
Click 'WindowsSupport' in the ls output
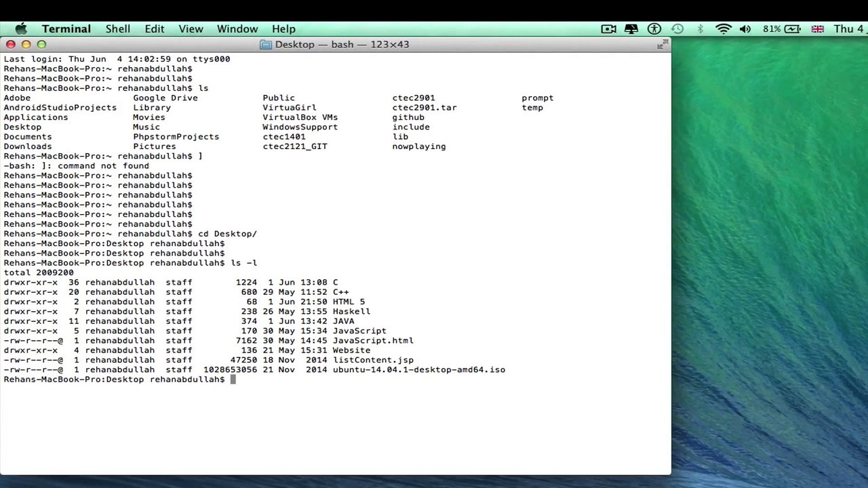coord(300,127)
